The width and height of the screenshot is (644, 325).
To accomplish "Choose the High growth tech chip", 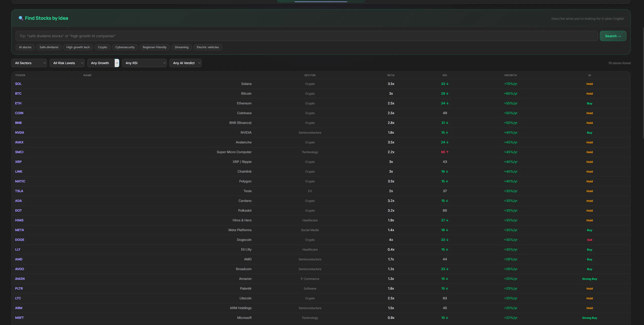I will pos(78,47).
